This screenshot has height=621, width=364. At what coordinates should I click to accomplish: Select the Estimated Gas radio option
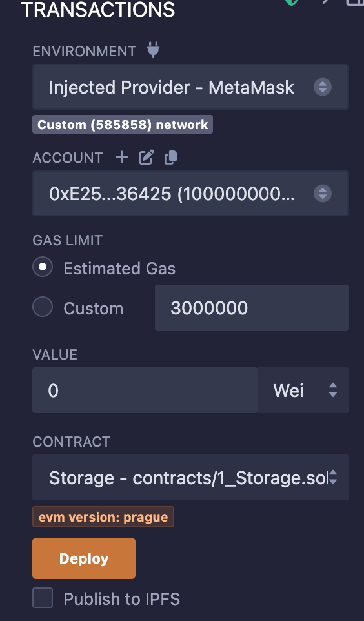coord(43,267)
